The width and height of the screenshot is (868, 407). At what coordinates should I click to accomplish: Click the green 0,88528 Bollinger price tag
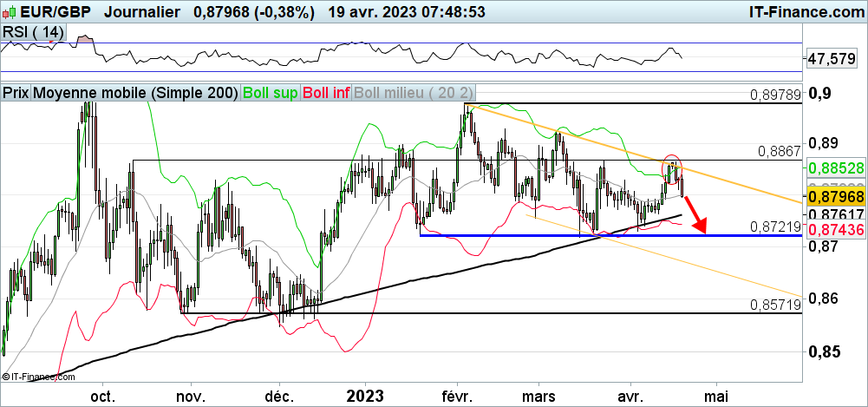pyautogui.click(x=834, y=167)
